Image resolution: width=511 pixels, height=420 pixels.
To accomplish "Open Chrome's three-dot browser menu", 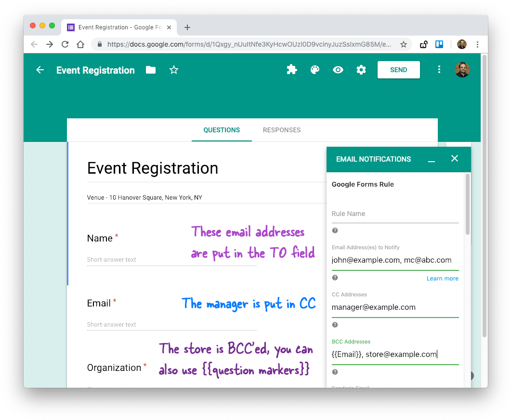I will click(477, 44).
